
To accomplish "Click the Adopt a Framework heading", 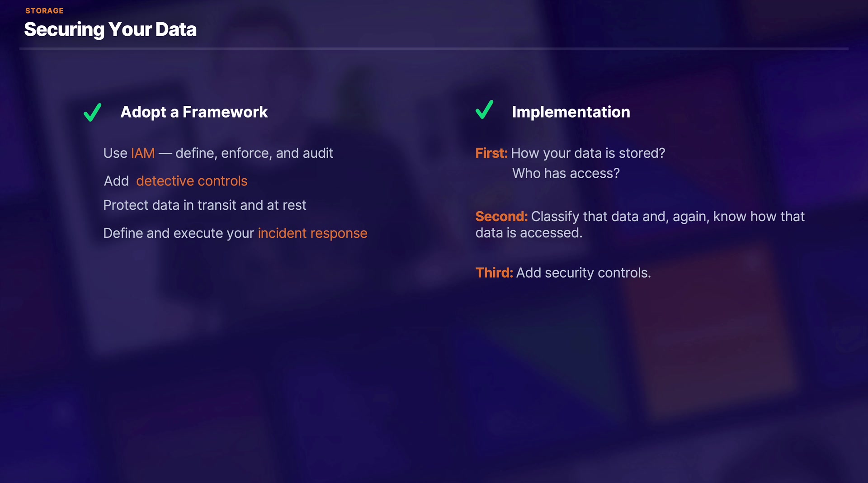I will (194, 112).
